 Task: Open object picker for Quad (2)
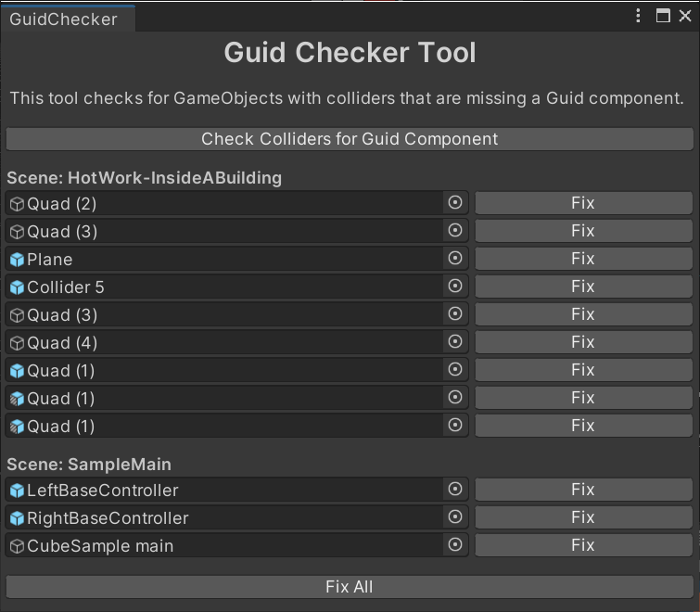click(x=454, y=203)
